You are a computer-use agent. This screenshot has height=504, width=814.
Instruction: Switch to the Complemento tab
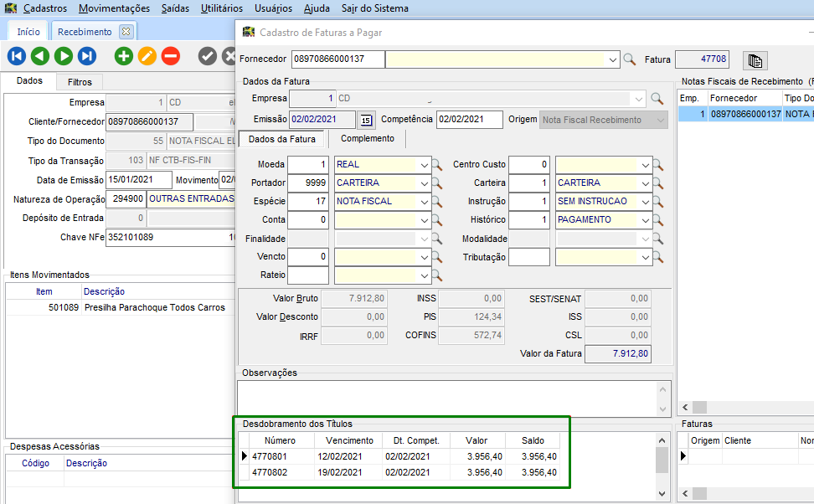[367, 138]
